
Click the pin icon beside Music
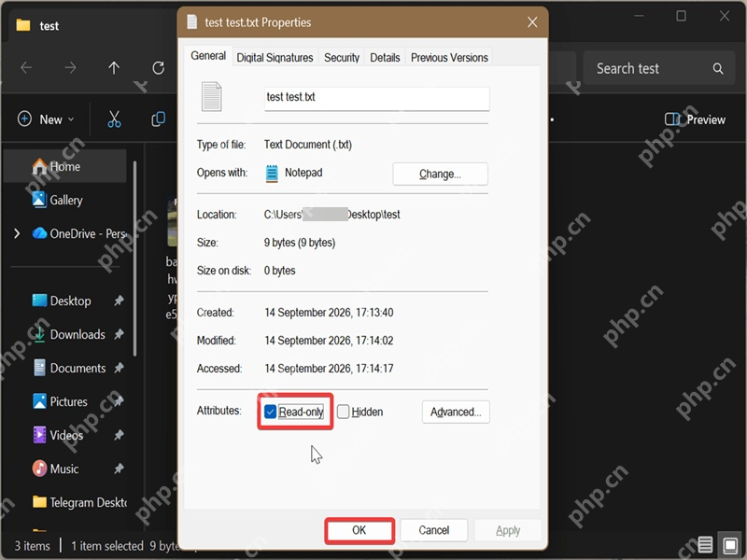point(119,469)
